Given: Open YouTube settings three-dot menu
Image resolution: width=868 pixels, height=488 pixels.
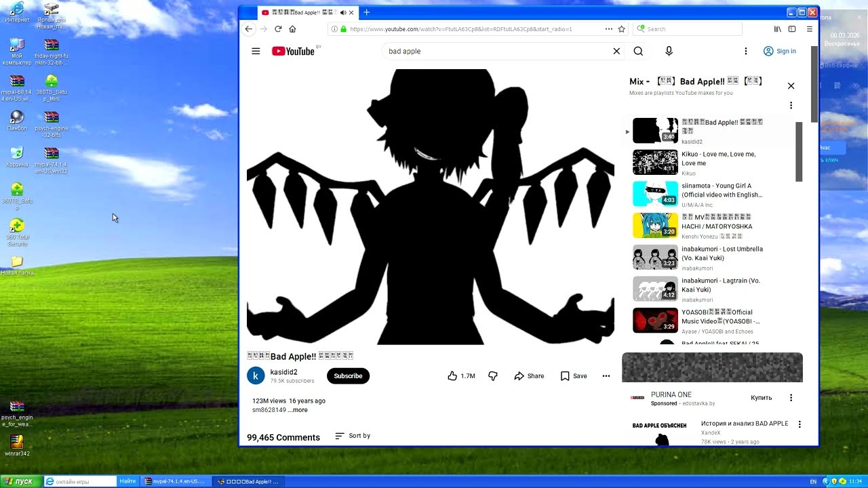Looking at the screenshot, I should point(745,51).
